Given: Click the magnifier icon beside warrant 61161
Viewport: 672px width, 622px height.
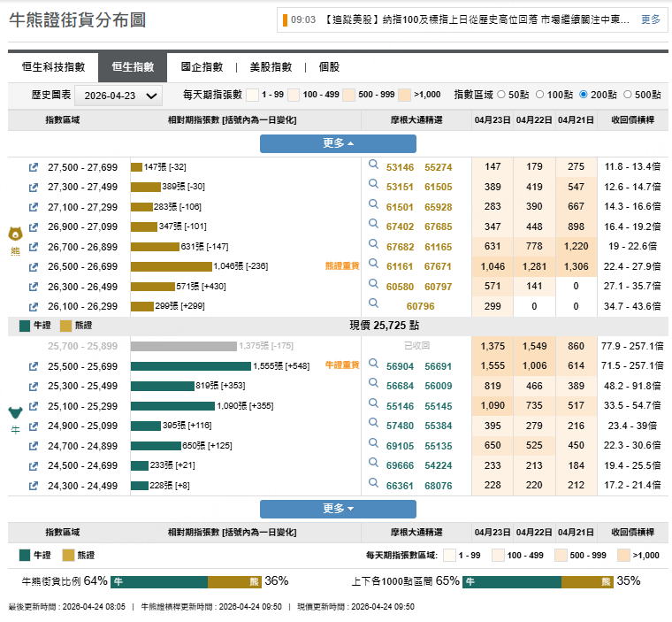Looking at the screenshot, I should (373, 265).
